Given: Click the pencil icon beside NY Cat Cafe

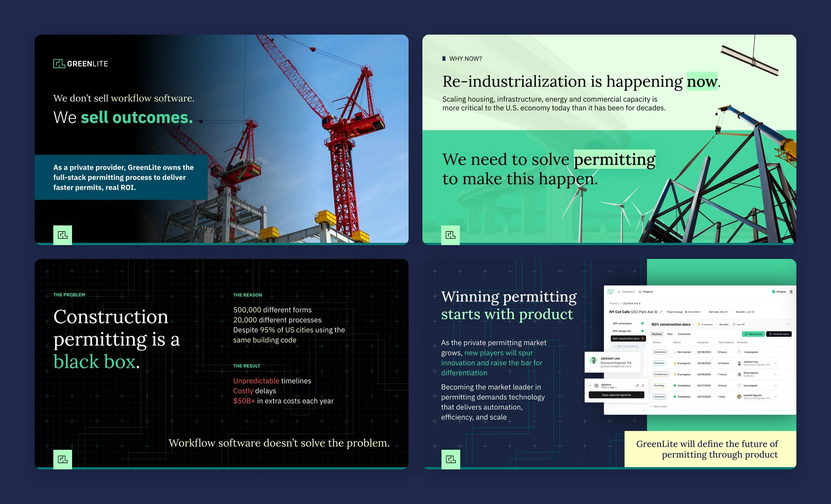Looking at the screenshot, I should pyautogui.click(x=661, y=312).
